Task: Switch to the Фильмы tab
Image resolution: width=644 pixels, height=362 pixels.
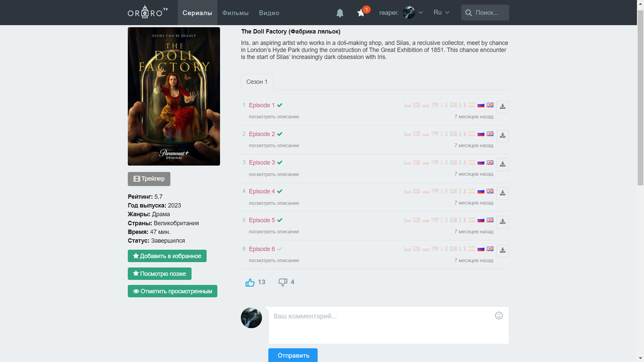Action: [x=235, y=12]
